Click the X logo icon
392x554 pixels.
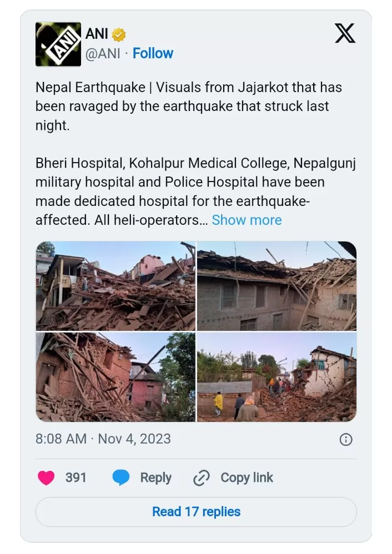pos(345,34)
